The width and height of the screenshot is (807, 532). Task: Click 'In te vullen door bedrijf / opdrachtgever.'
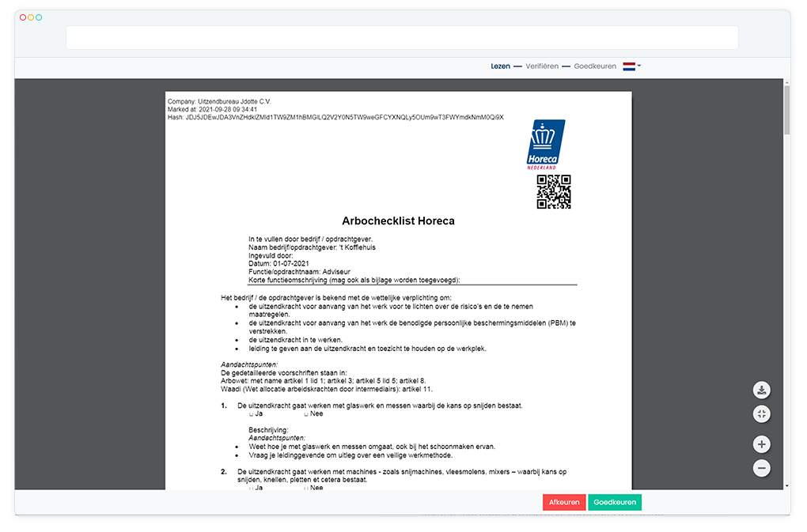coord(310,239)
